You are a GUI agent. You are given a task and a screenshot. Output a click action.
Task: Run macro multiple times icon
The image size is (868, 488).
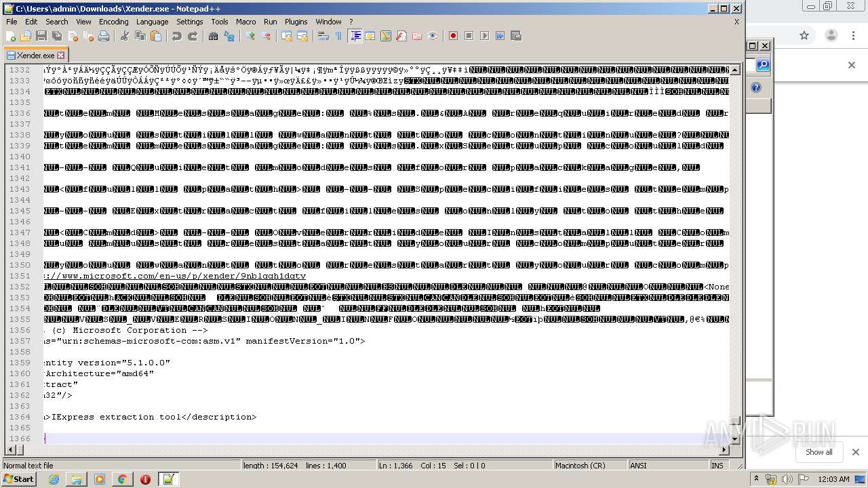500,36
